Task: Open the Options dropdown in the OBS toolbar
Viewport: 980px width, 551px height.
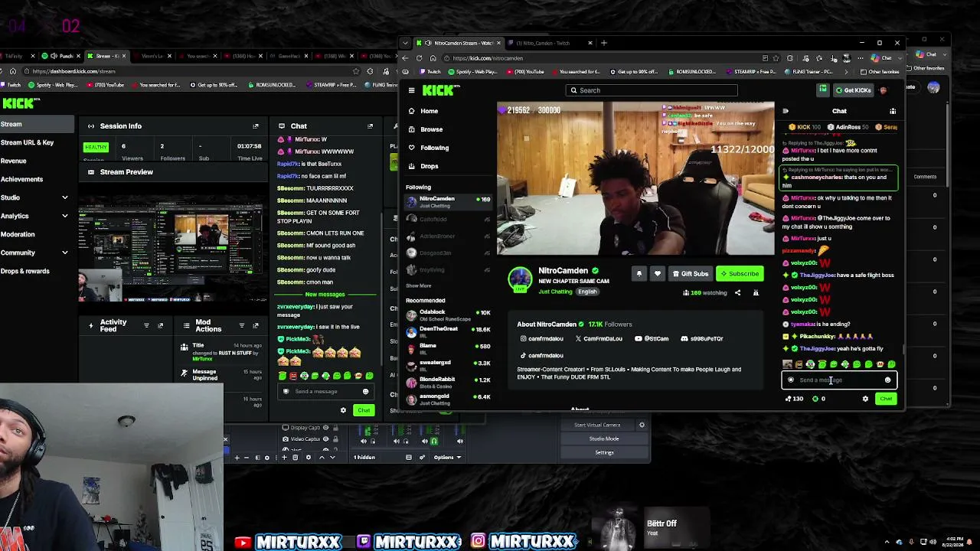Action: click(446, 458)
